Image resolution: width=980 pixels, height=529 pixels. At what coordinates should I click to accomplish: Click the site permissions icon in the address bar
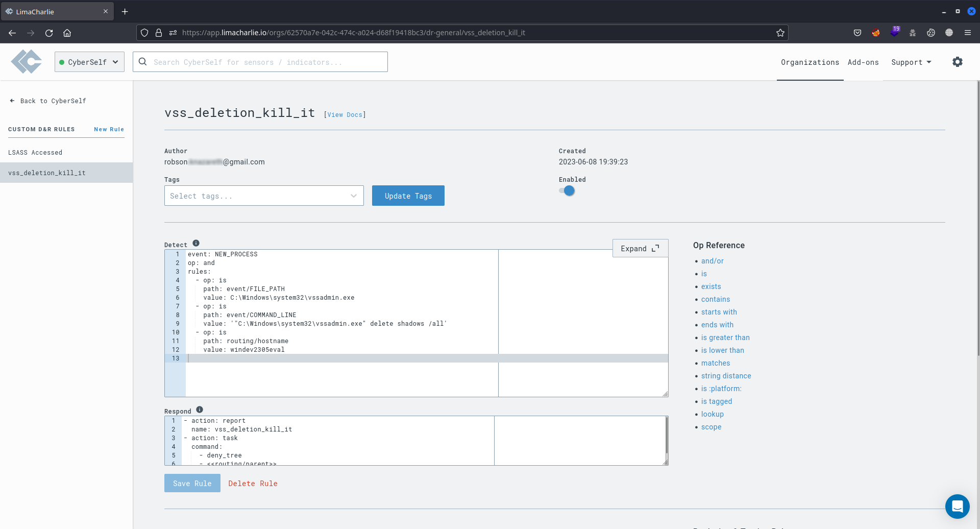point(173,33)
